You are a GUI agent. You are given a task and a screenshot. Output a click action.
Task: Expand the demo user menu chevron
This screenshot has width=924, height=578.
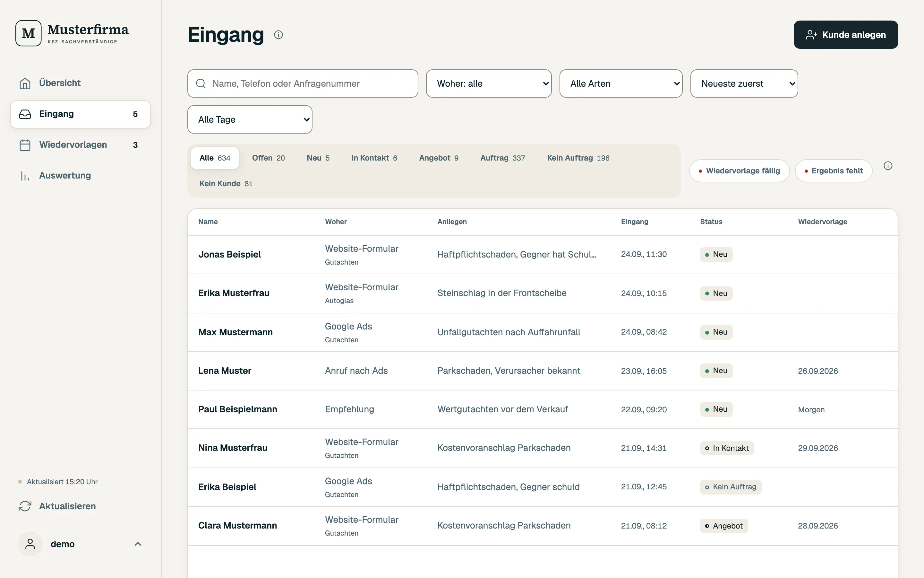pyautogui.click(x=138, y=544)
